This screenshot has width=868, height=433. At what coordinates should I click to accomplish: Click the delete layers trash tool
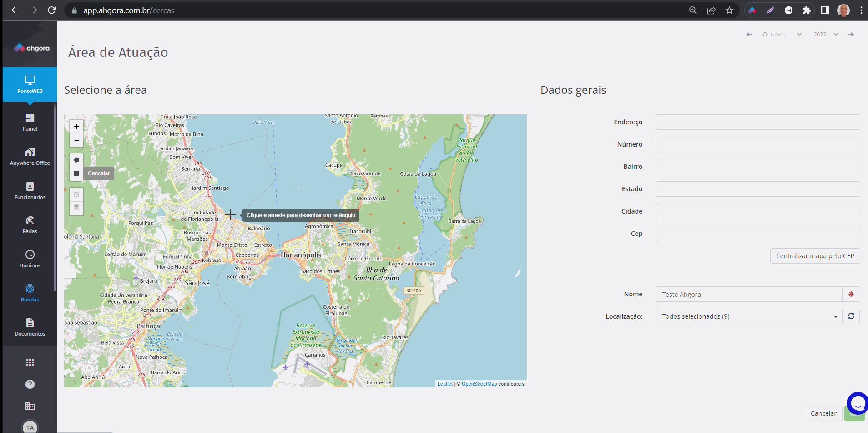point(76,208)
